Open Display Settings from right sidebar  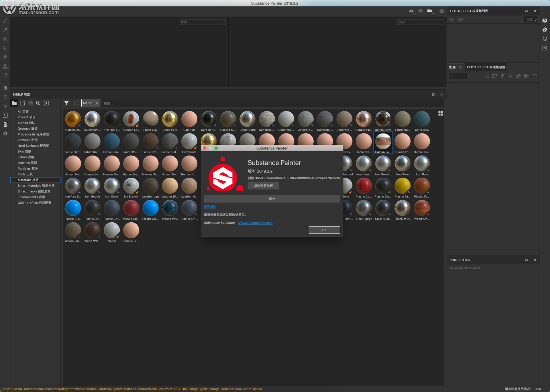545,21
